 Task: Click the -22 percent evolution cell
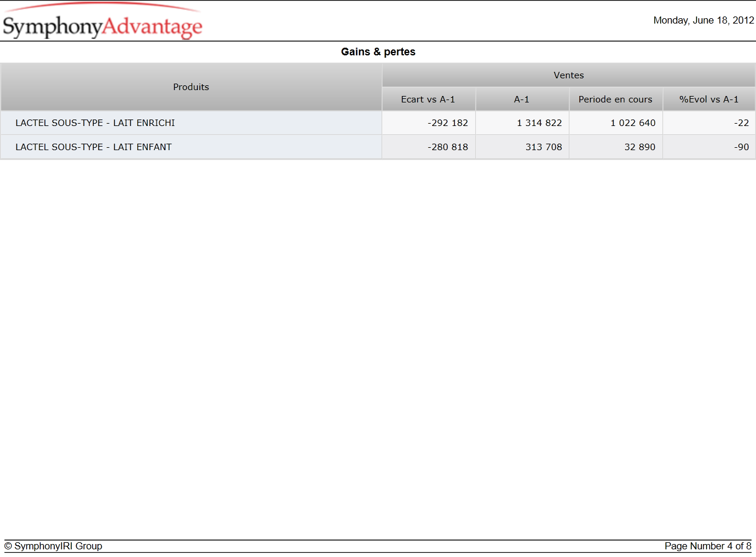(x=709, y=123)
